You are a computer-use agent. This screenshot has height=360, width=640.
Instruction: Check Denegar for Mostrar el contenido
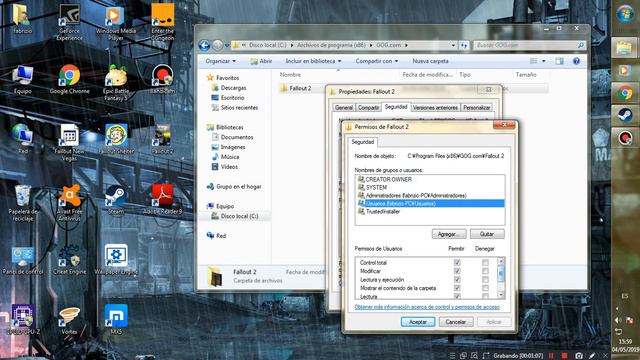(x=485, y=288)
